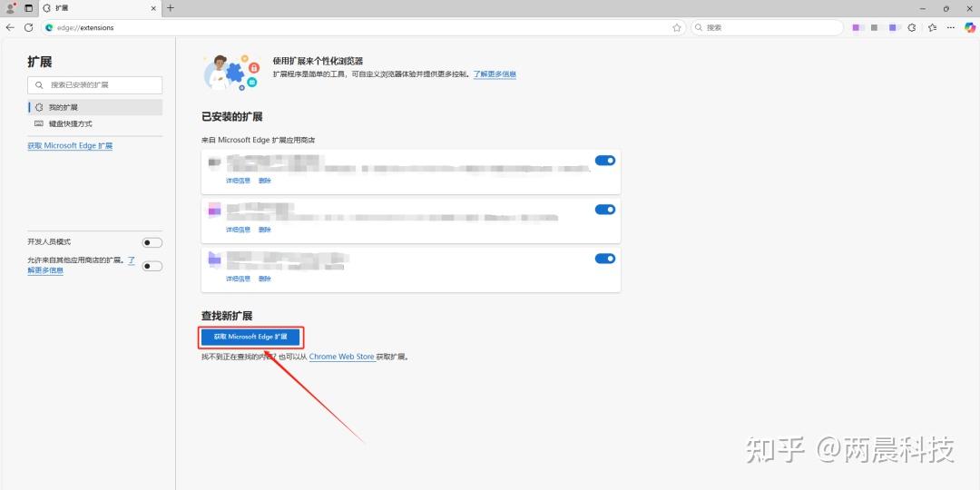
Task: Click the 开发人员模式 label text
Action: coord(49,242)
